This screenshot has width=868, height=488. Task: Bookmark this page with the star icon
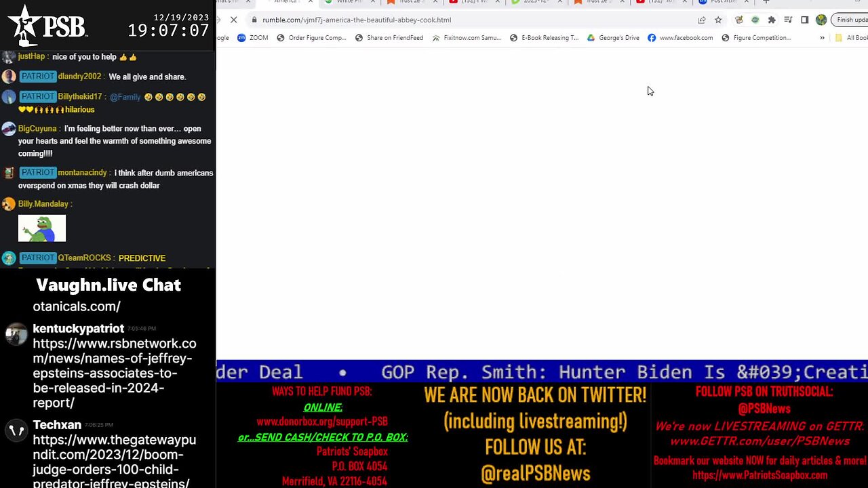pos(718,20)
